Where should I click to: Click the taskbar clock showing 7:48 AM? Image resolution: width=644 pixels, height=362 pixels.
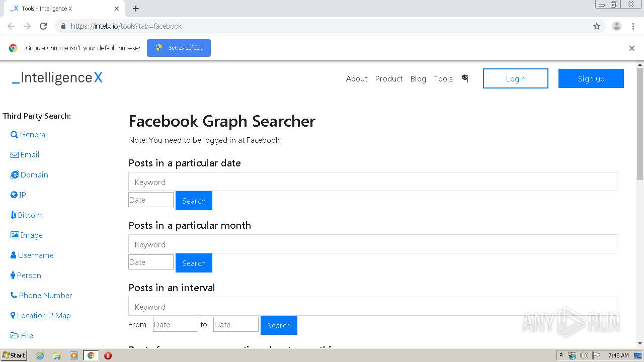click(618, 355)
